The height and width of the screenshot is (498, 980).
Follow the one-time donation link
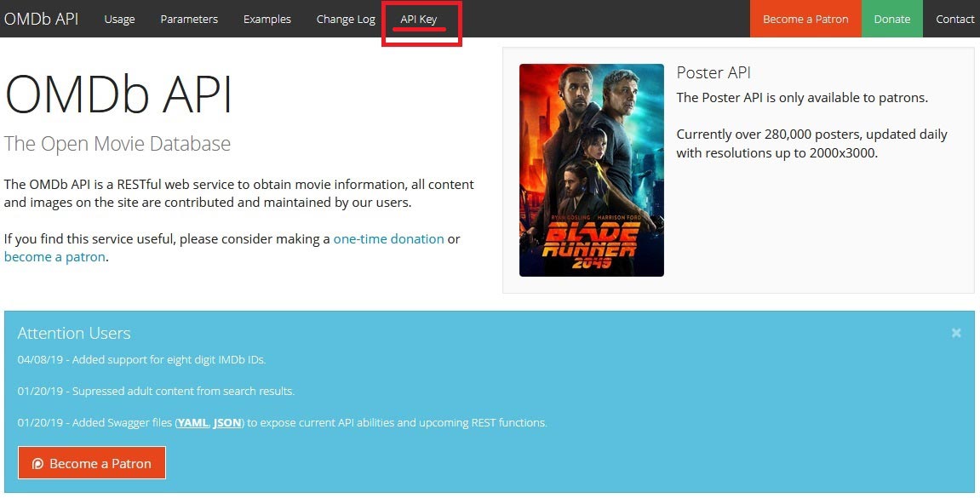(389, 238)
